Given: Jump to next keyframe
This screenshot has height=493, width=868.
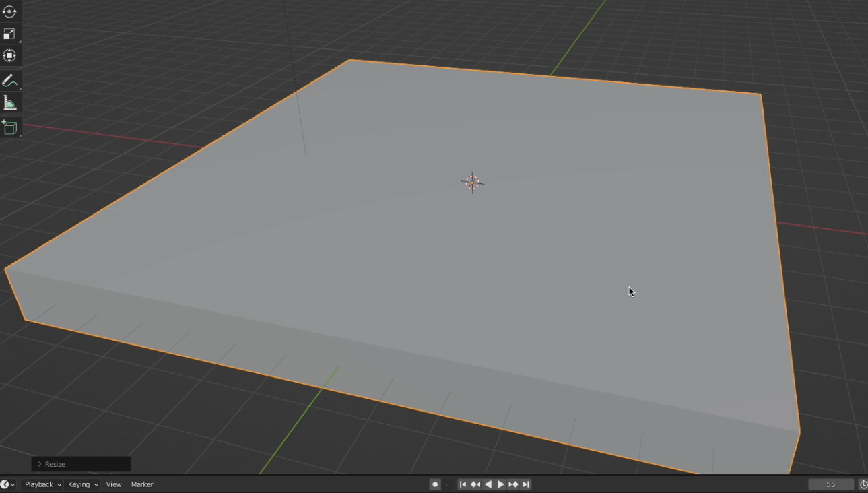Looking at the screenshot, I should click(x=513, y=484).
